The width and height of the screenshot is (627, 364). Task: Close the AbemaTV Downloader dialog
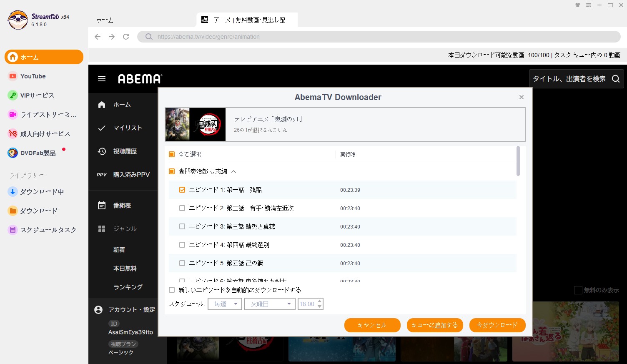pyautogui.click(x=522, y=97)
